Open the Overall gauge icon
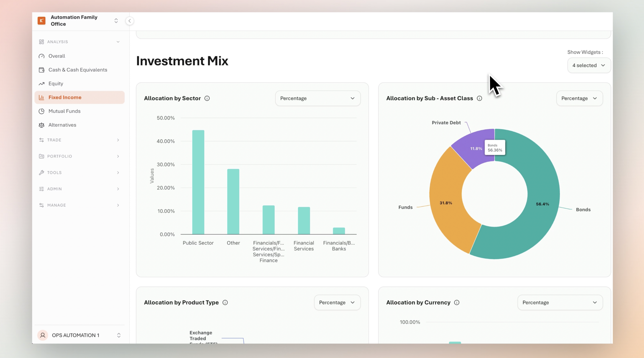 pos(42,56)
